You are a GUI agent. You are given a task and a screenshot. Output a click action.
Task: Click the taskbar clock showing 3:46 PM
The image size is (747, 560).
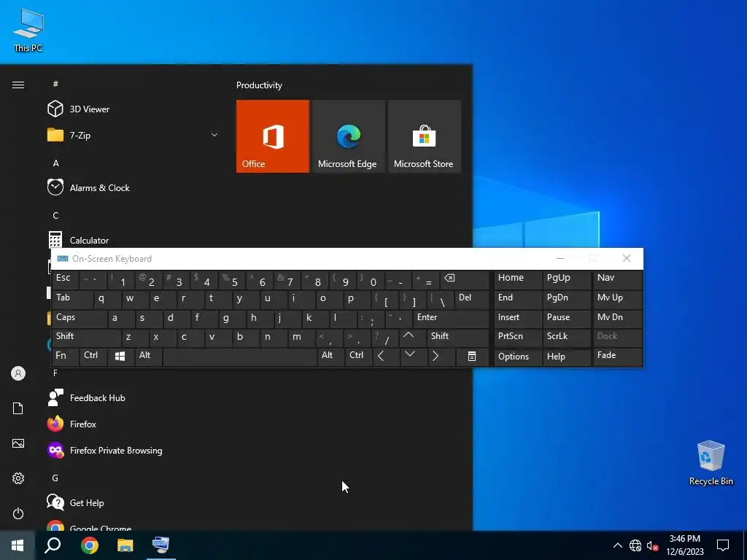(685, 545)
